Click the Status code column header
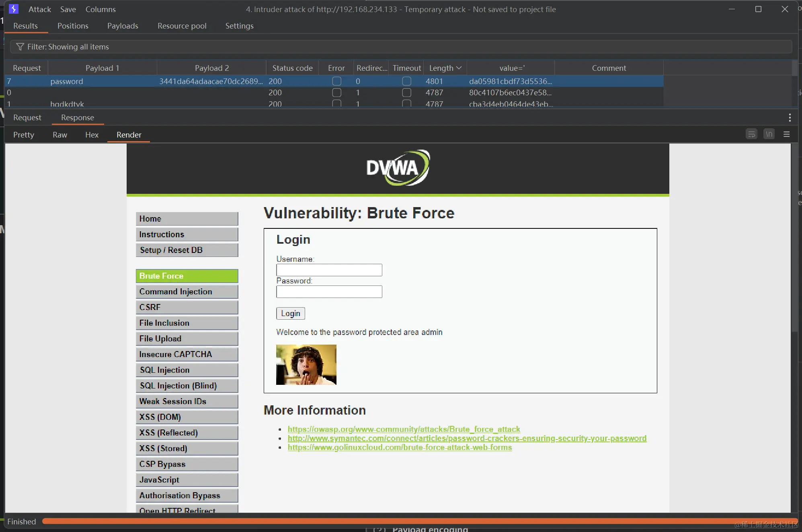The height and width of the screenshot is (532, 802). click(x=292, y=68)
